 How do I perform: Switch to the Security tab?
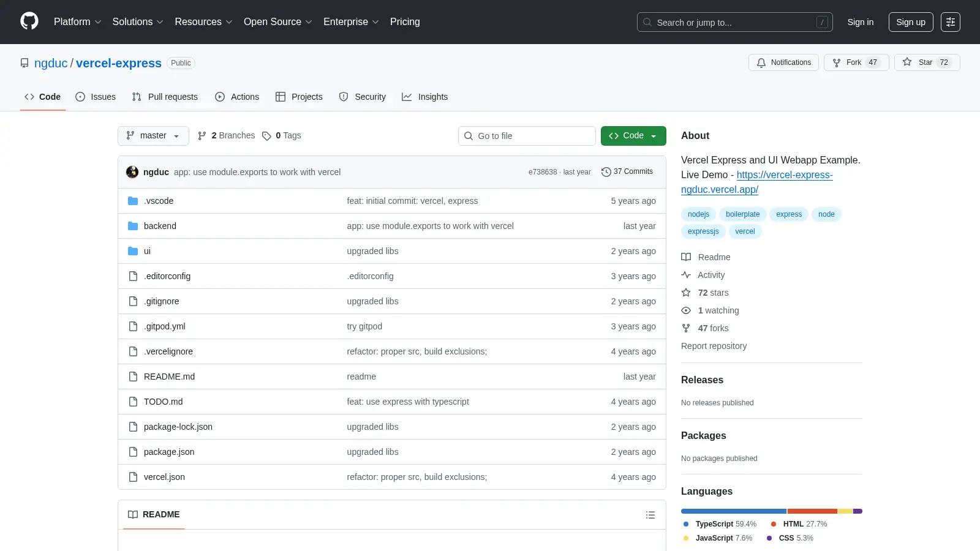[x=363, y=97]
